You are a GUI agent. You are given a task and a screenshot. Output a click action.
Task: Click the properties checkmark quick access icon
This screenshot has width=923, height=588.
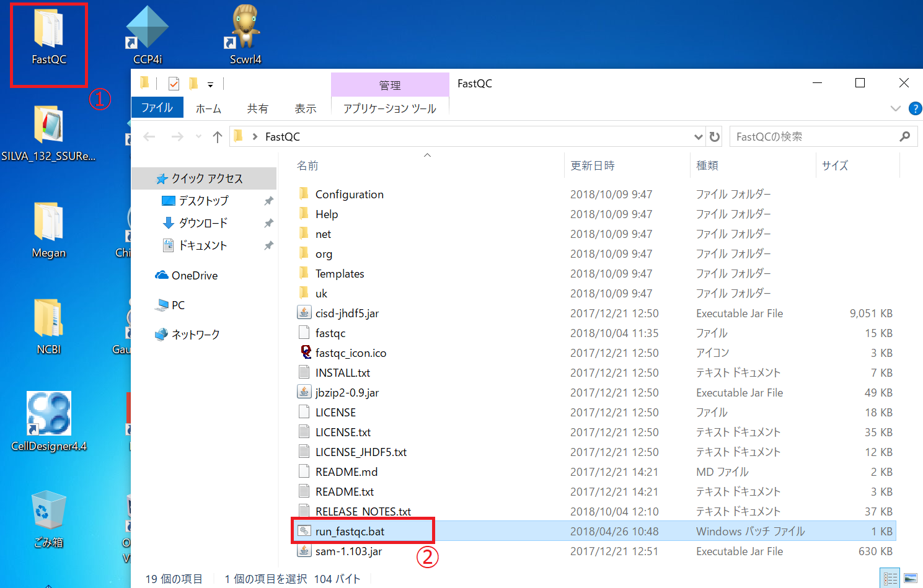coord(174,83)
